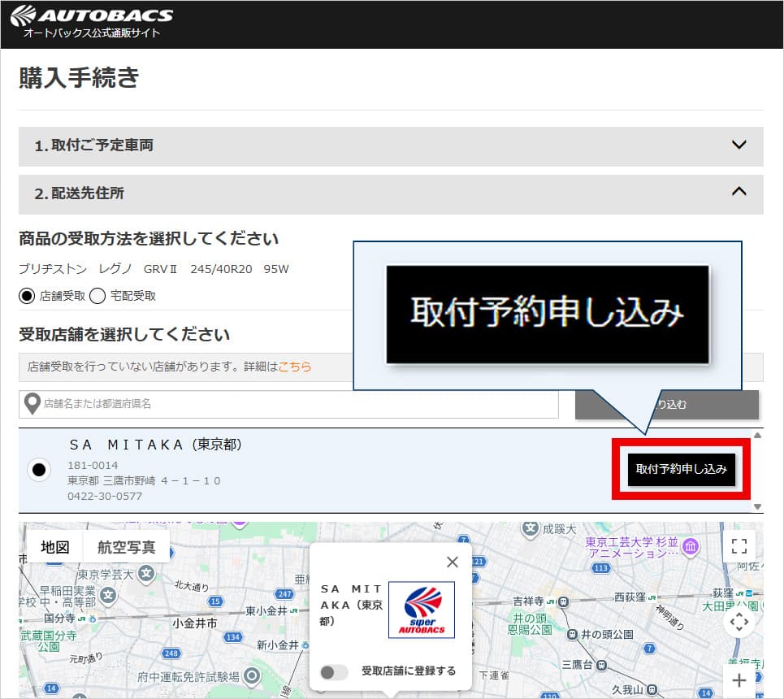Click 武蔵国分寺公園 label on map
Image resolution: width=784 pixels, height=699 pixels.
49,641
